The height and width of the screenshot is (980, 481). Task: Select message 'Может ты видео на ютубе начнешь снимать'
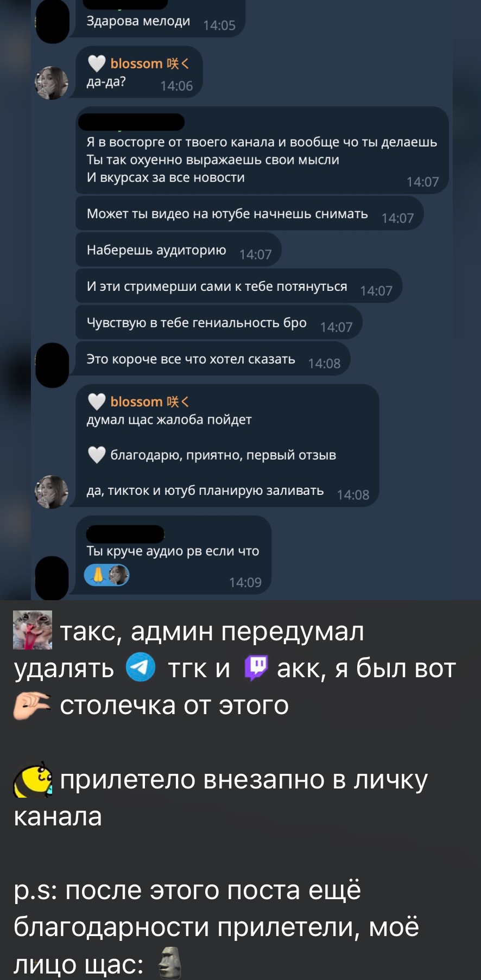click(x=249, y=214)
